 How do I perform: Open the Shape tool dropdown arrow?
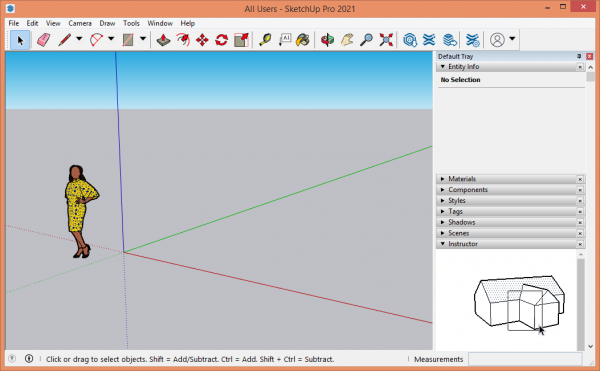pos(143,39)
